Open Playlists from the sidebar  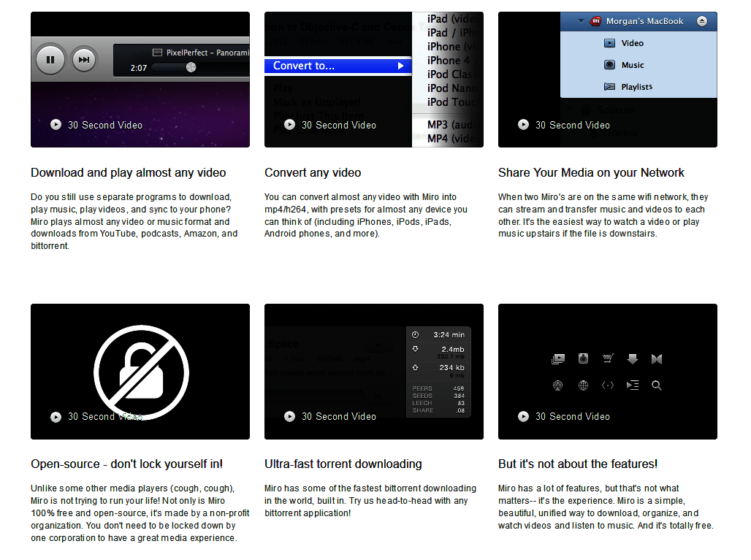pyautogui.click(x=609, y=87)
